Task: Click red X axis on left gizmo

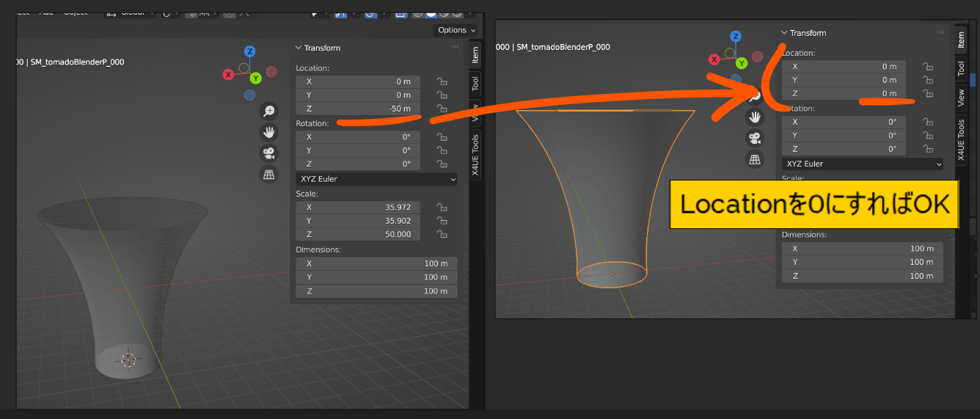Action: coord(229,74)
